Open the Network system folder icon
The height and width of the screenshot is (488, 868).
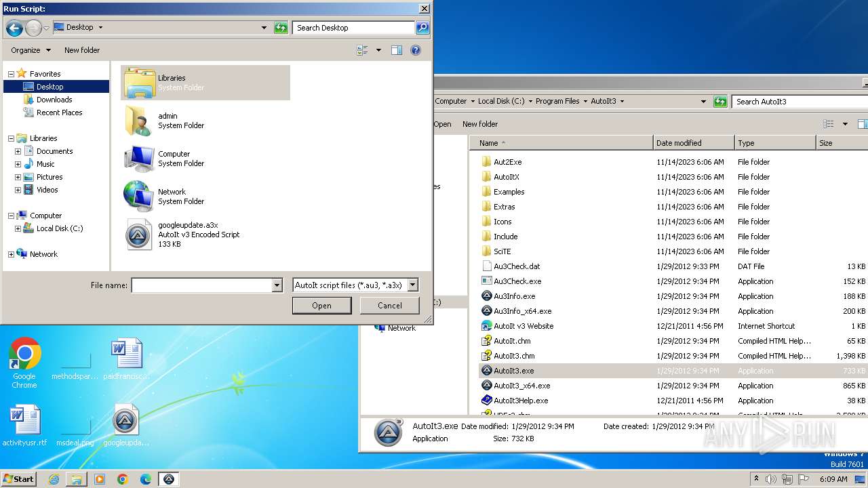(x=138, y=197)
